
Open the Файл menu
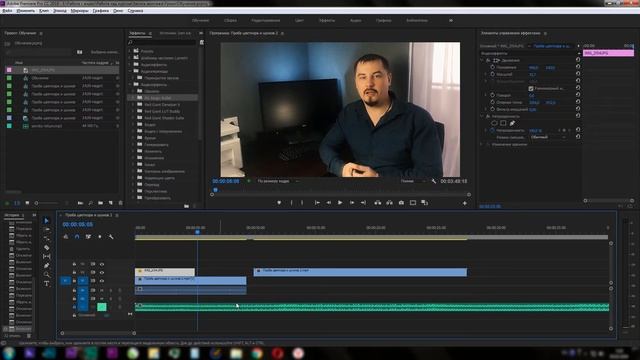point(7,11)
